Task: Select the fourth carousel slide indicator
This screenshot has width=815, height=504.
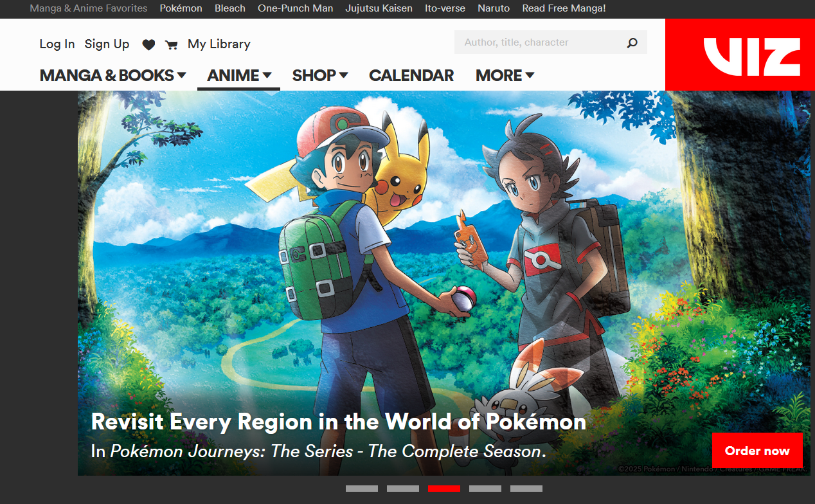Action: coord(485,489)
